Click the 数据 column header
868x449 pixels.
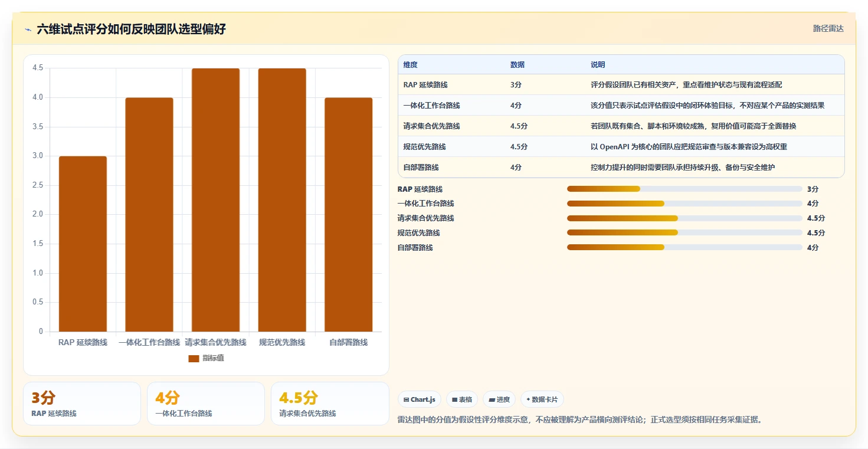click(517, 65)
